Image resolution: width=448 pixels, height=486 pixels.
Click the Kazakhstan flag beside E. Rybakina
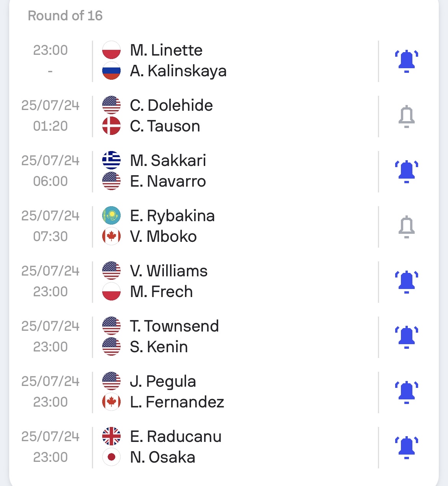tap(111, 216)
